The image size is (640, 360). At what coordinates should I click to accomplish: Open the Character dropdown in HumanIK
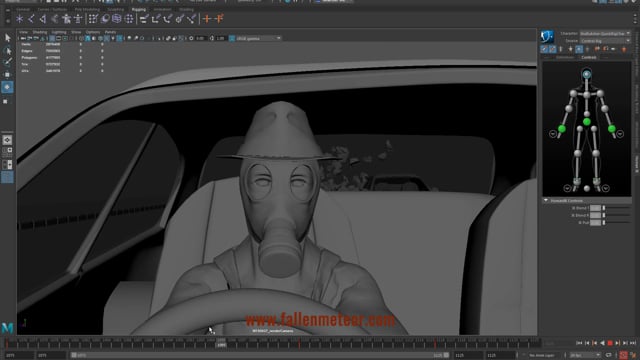coord(605,33)
